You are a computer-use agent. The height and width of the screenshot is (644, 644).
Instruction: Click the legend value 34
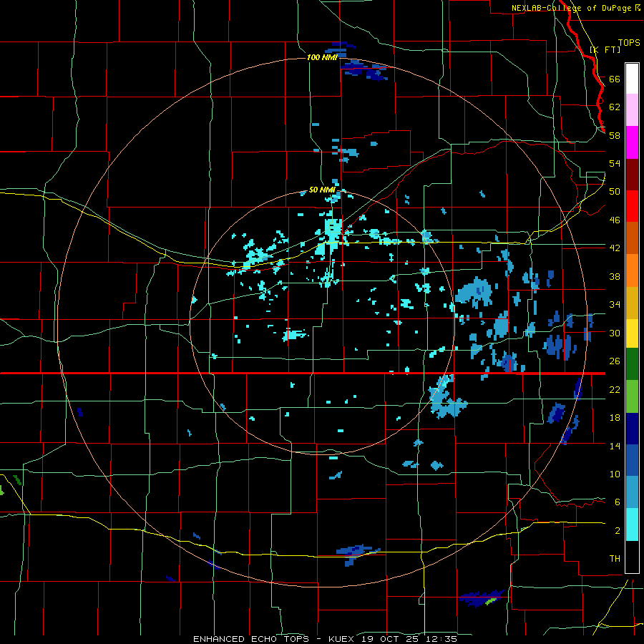(615, 305)
